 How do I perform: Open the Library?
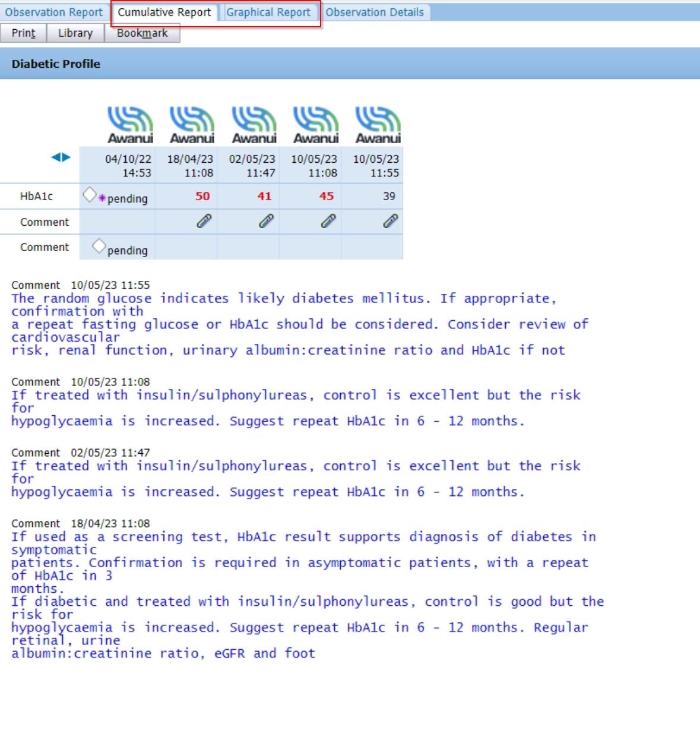click(75, 33)
